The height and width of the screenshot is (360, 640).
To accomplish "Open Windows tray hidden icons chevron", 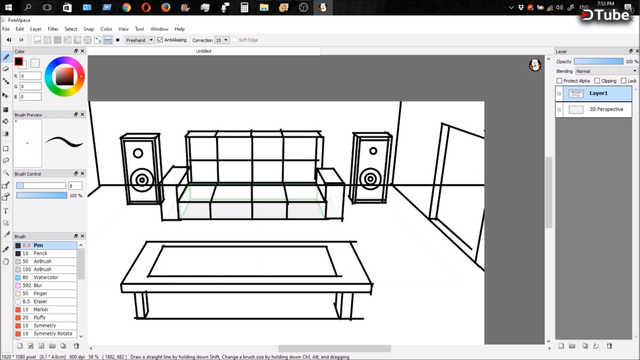I will [x=511, y=7].
